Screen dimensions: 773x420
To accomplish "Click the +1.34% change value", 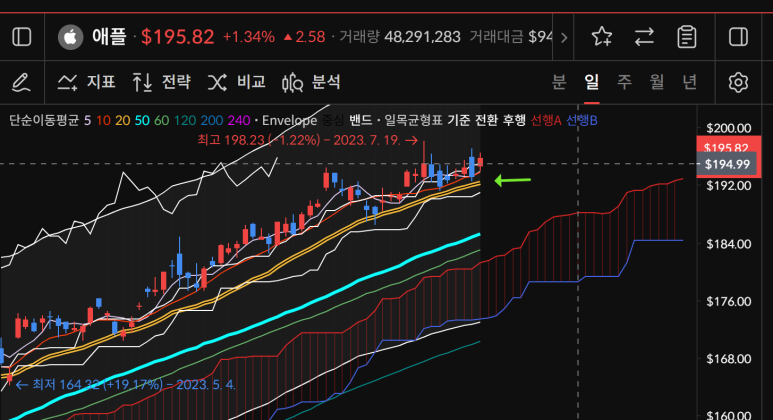I will (248, 37).
